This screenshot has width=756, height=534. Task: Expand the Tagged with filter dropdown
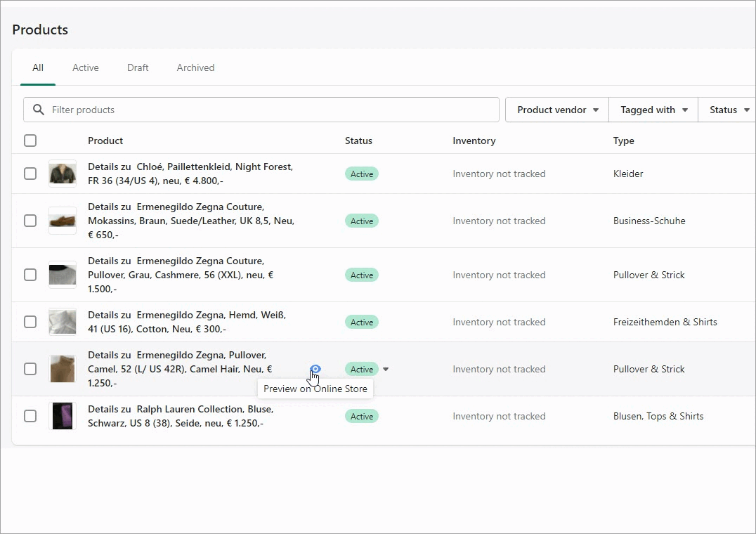pyautogui.click(x=654, y=110)
